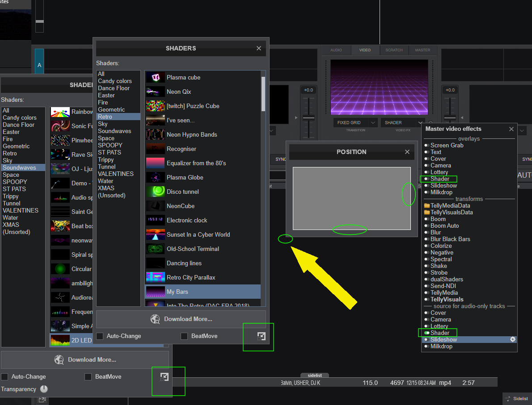532x405 pixels.
Task: Click Download More in back Shaders panel
Action: (85, 359)
